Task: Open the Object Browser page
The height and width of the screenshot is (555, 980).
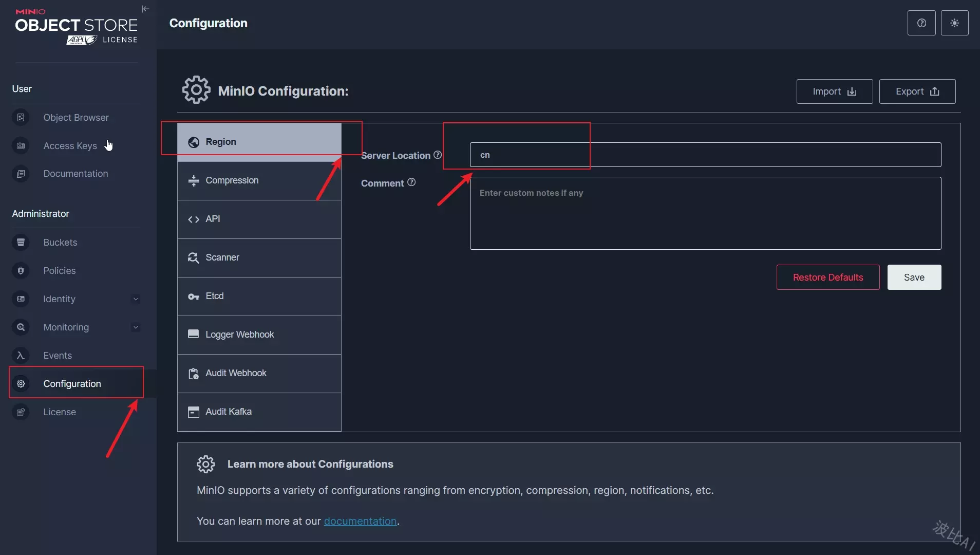Action: pos(76,118)
